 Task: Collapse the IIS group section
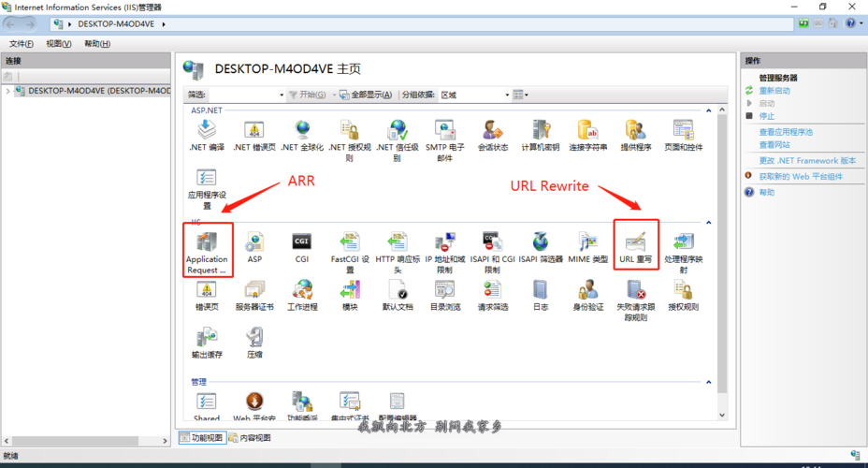tap(709, 223)
